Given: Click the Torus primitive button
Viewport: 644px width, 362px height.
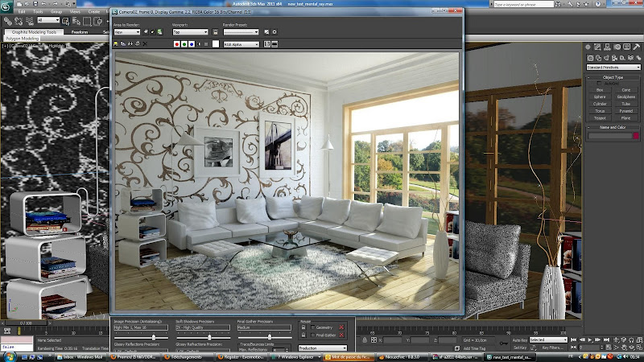Looking at the screenshot, I should (600, 111).
